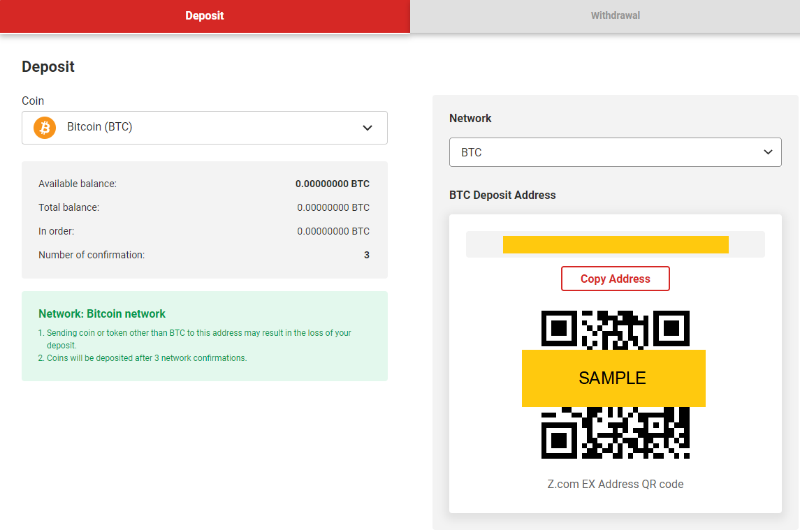Select the confirmation count value 3
Screen dimensions: 800x532
click(x=366, y=255)
